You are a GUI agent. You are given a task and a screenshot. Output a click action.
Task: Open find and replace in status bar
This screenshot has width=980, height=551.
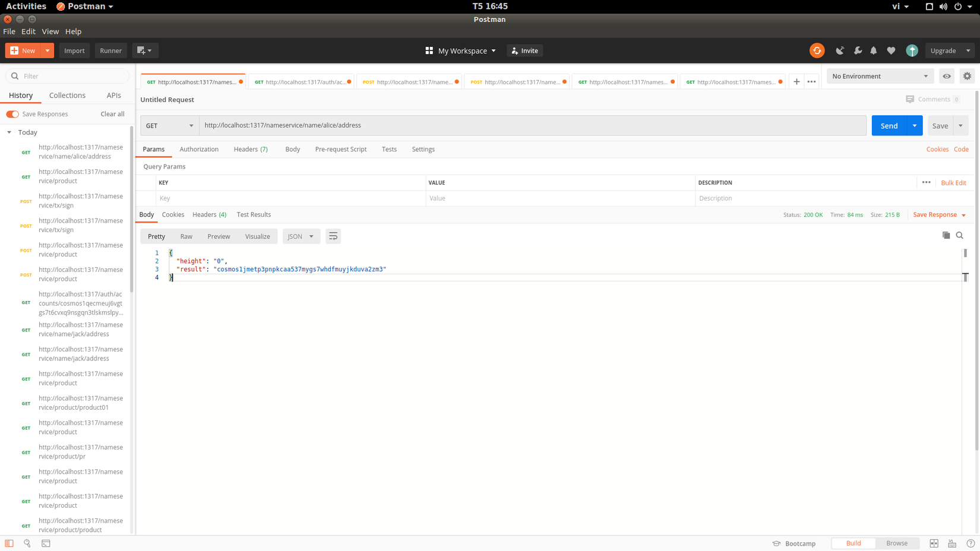pyautogui.click(x=27, y=543)
